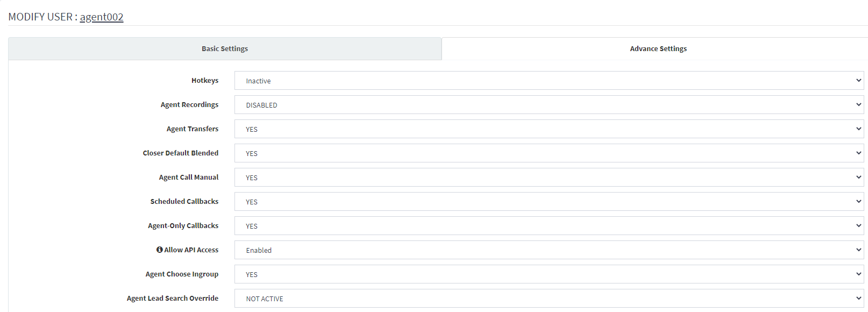Click the info icon beside Allow API Access
The width and height of the screenshot is (868, 312).
(160, 250)
